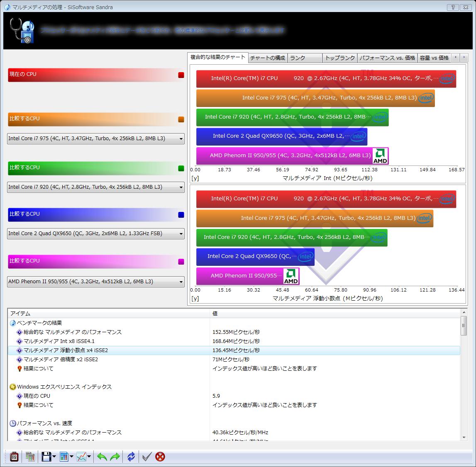Click the green forward arrow icon
The image size is (476, 467).
(115, 456)
